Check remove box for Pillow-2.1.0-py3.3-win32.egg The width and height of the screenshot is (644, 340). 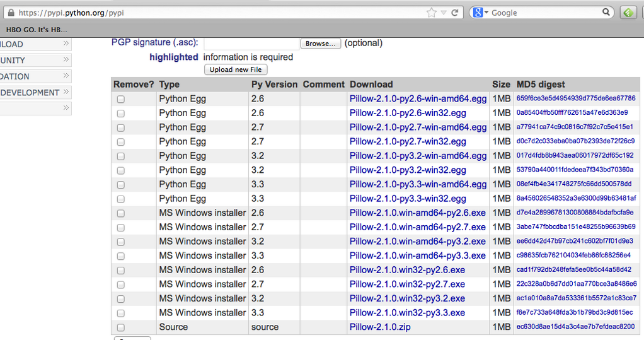[x=121, y=199]
